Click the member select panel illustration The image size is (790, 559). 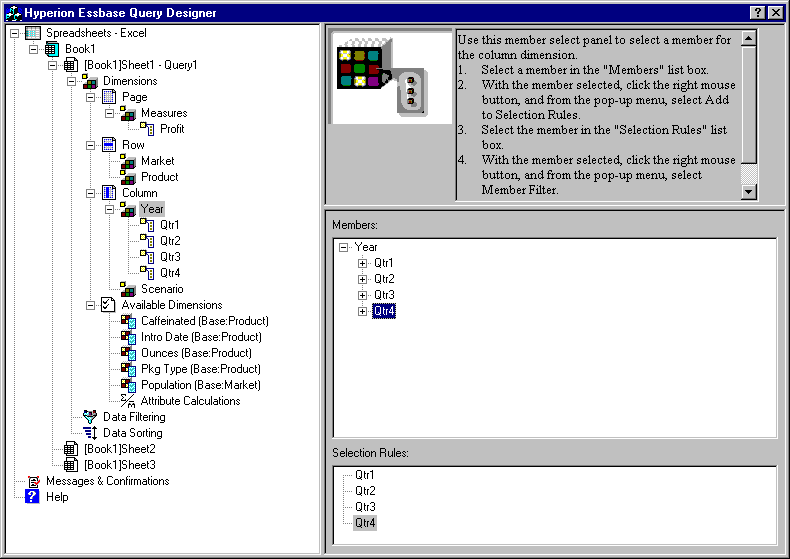tap(391, 77)
